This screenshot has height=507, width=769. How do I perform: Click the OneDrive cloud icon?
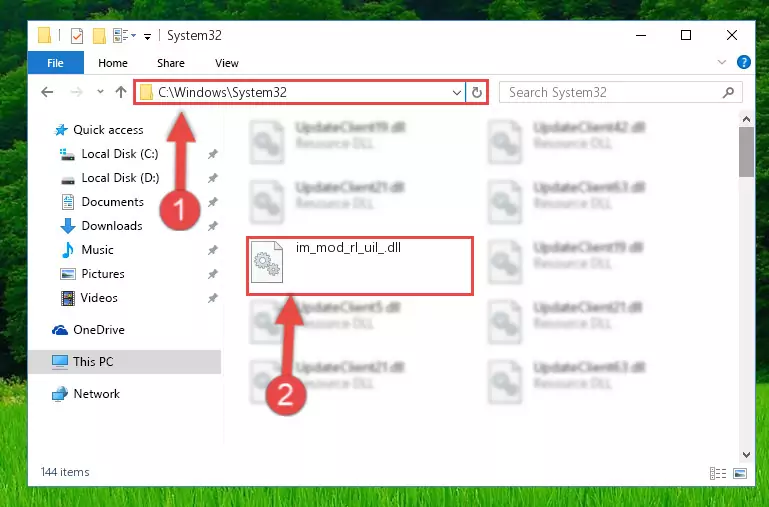[60, 330]
